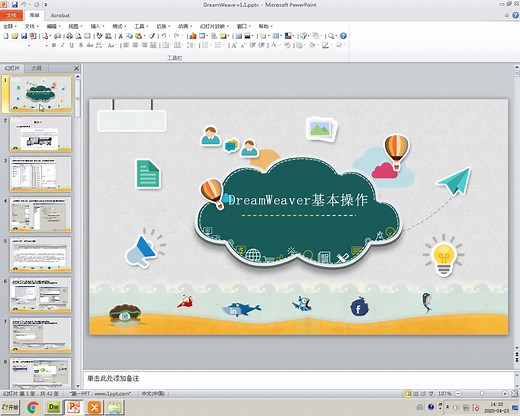Open the orange 文件 ribbon tab

pyautogui.click(x=11, y=15)
